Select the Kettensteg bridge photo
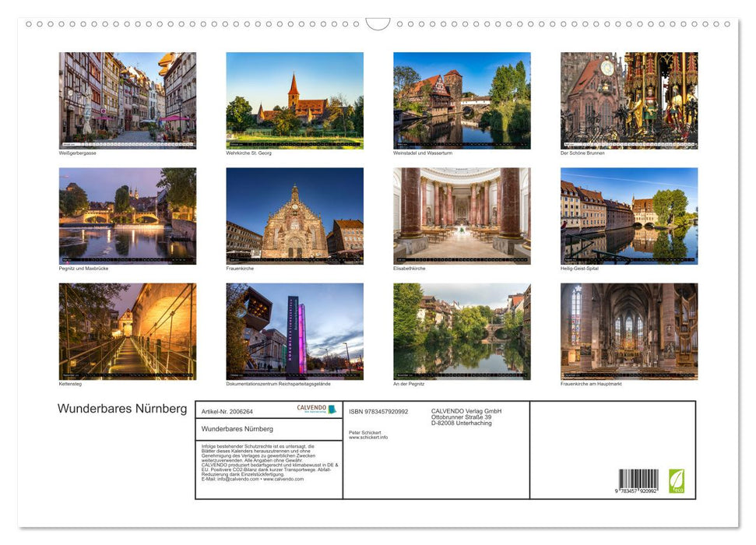 pyautogui.click(x=127, y=329)
